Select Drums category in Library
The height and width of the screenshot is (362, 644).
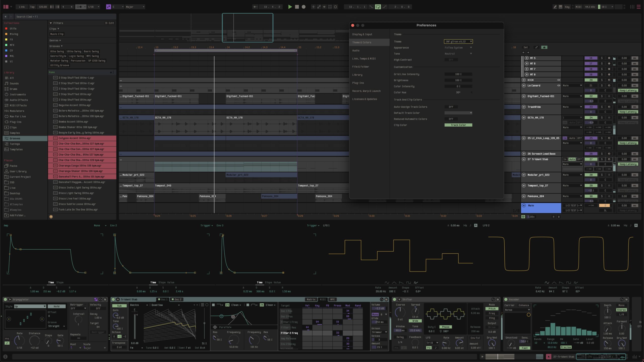13,89
